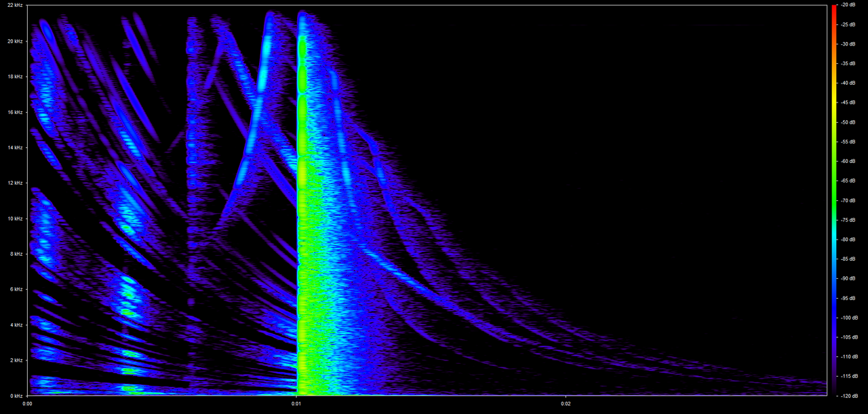This screenshot has height=414, width=868.
Task: Click the -30 dB scale label
Action: [848, 44]
